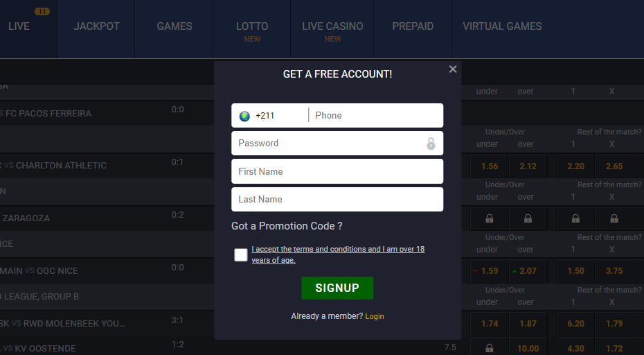Expand Got a Promotion Code section

click(287, 226)
